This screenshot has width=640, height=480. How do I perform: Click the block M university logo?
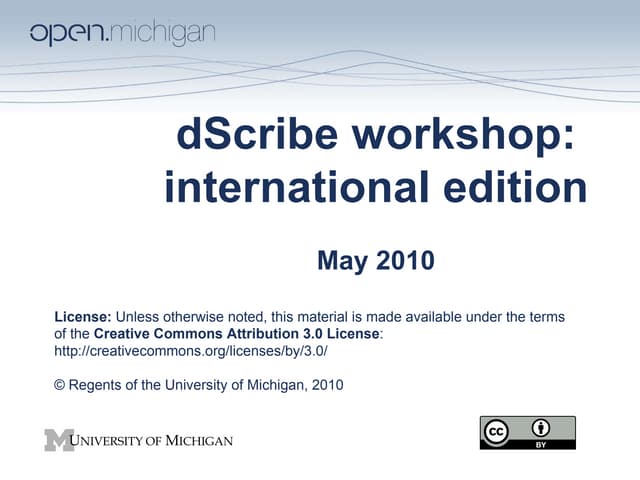point(57,440)
